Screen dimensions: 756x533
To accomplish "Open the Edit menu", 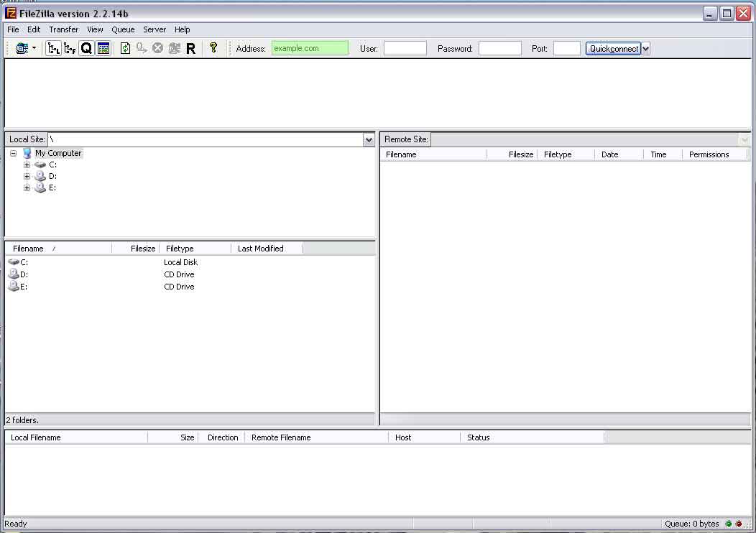I will [34, 29].
